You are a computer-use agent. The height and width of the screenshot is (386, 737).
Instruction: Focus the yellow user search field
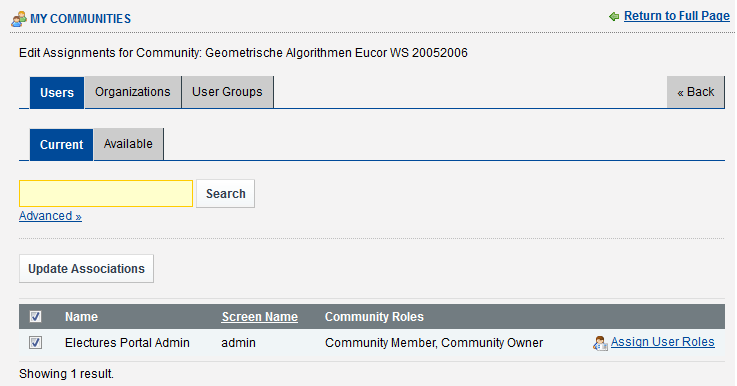point(106,194)
